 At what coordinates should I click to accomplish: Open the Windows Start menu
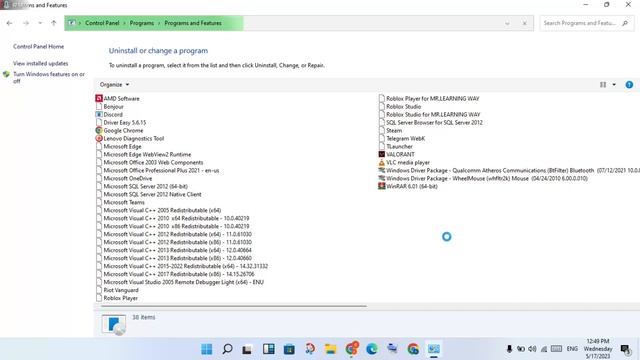click(x=207, y=349)
